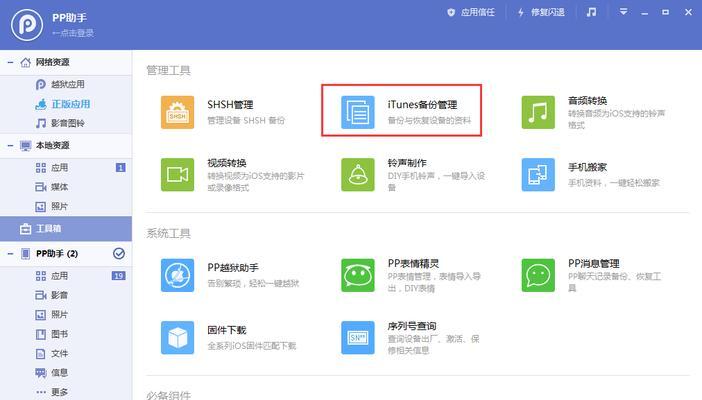Click 网络资源 header label

[52, 62]
